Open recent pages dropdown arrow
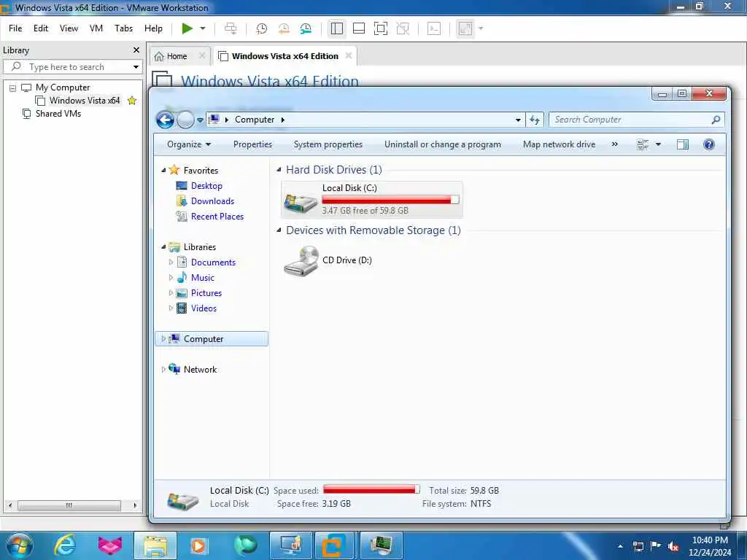 coord(201,120)
